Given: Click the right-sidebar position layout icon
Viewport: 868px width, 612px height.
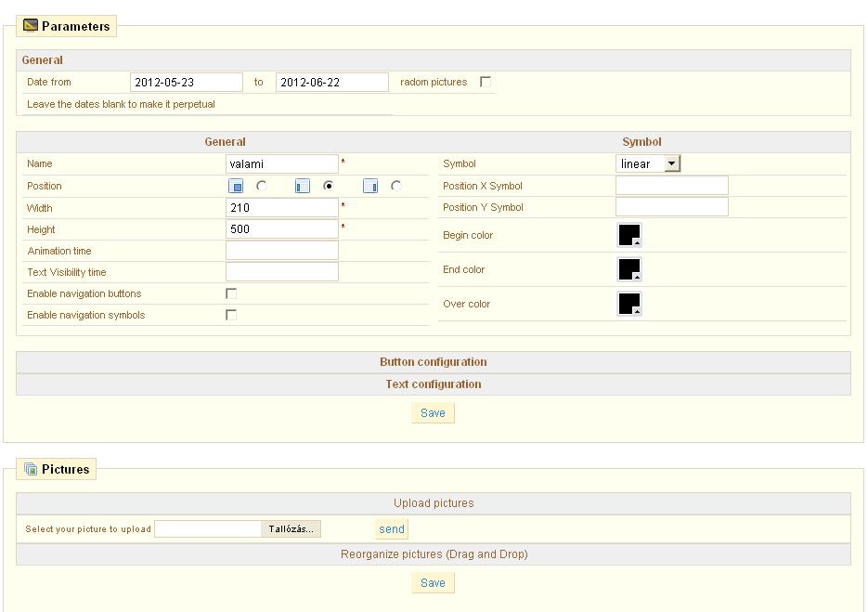Looking at the screenshot, I should pos(370,187).
